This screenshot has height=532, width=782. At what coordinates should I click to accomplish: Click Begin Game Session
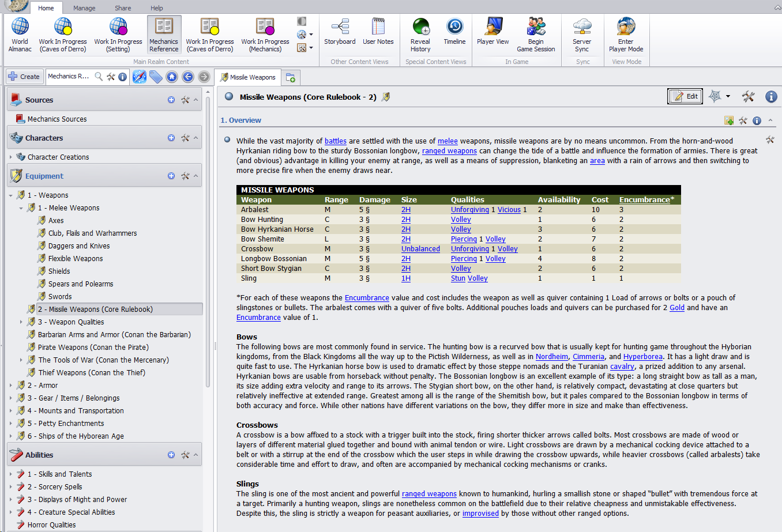click(536, 35)
